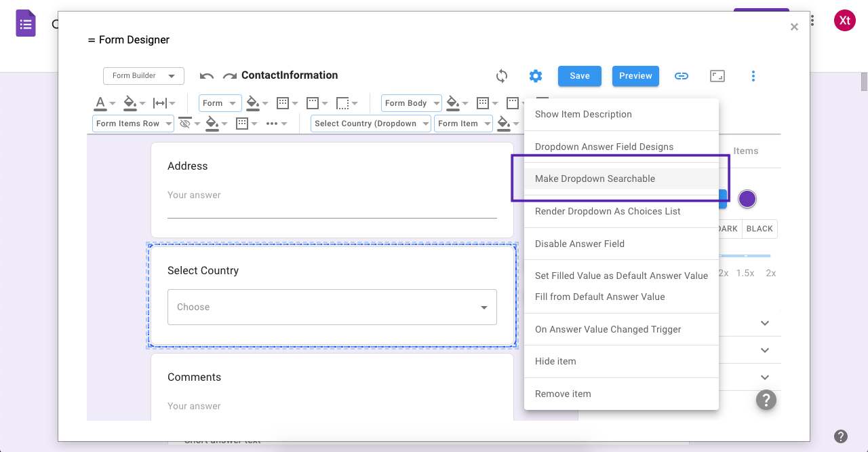Select Make Dropdown Searchable

coord(621,179)
